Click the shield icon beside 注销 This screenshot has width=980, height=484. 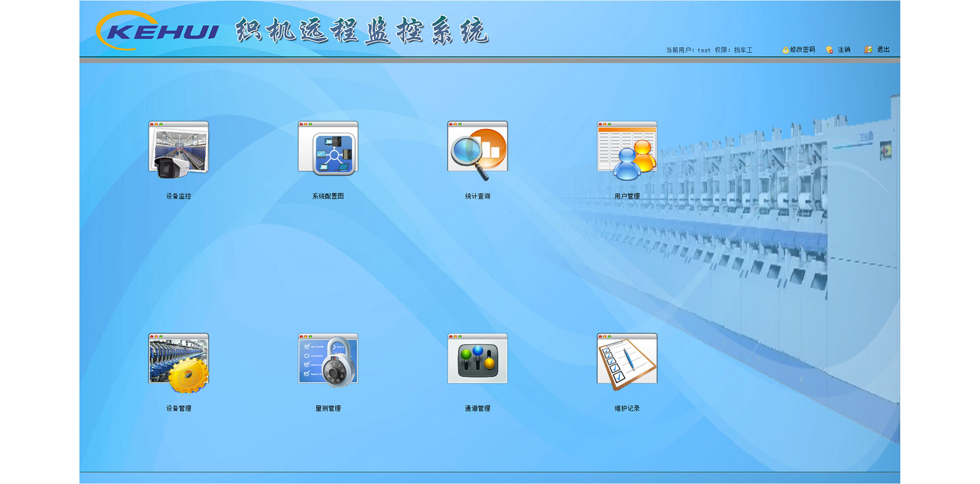pos(829,50)
